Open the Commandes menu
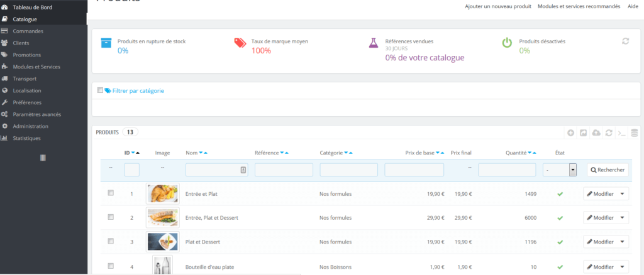The image size is (644, 275). 28,31
